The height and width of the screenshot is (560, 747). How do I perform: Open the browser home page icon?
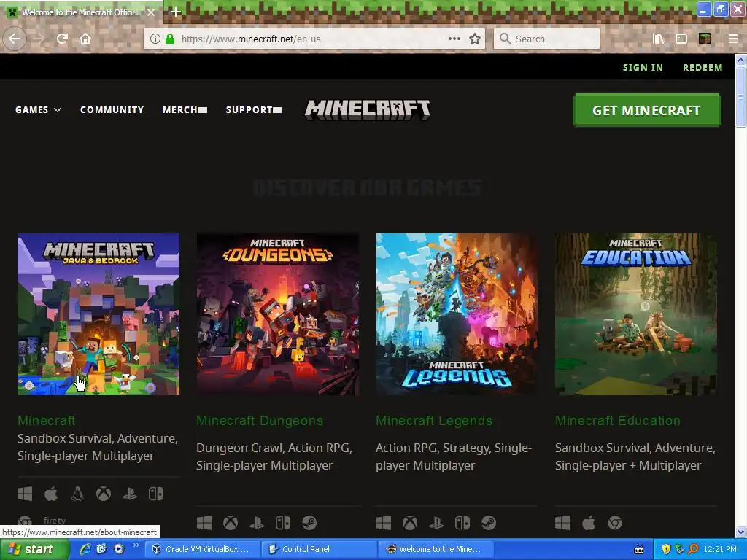[x=85, y=39]
